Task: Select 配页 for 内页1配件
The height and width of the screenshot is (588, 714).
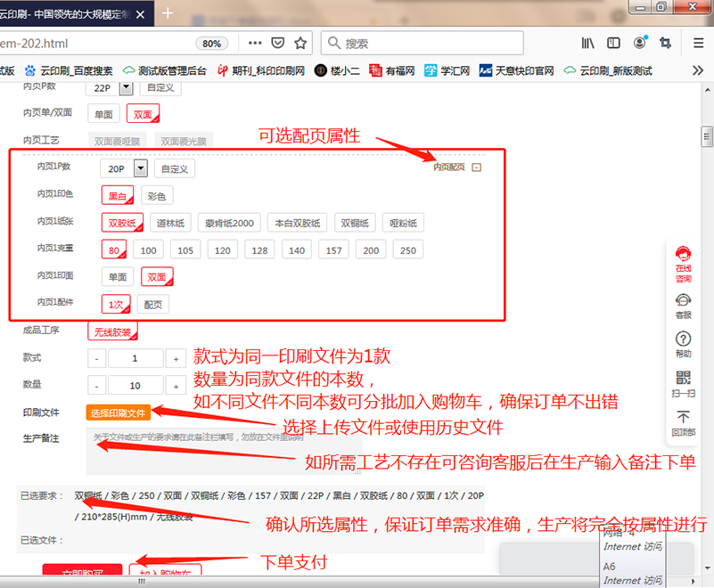Action: (153, 304)
